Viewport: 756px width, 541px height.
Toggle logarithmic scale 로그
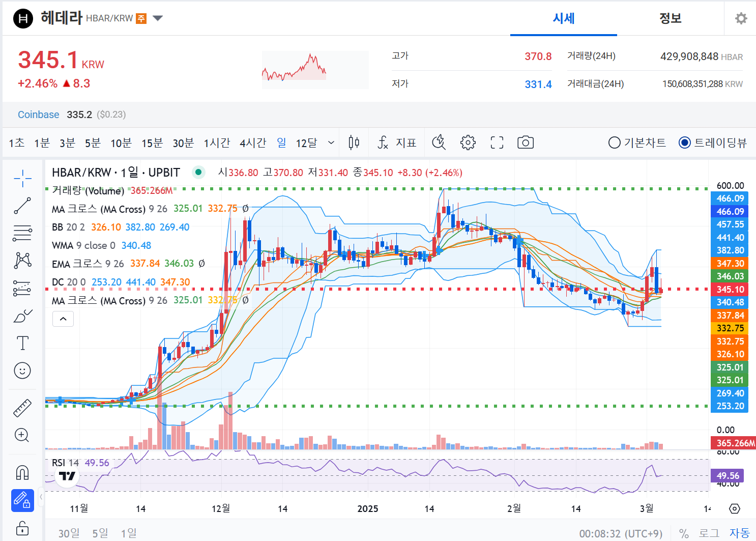(x=709, y=533)
